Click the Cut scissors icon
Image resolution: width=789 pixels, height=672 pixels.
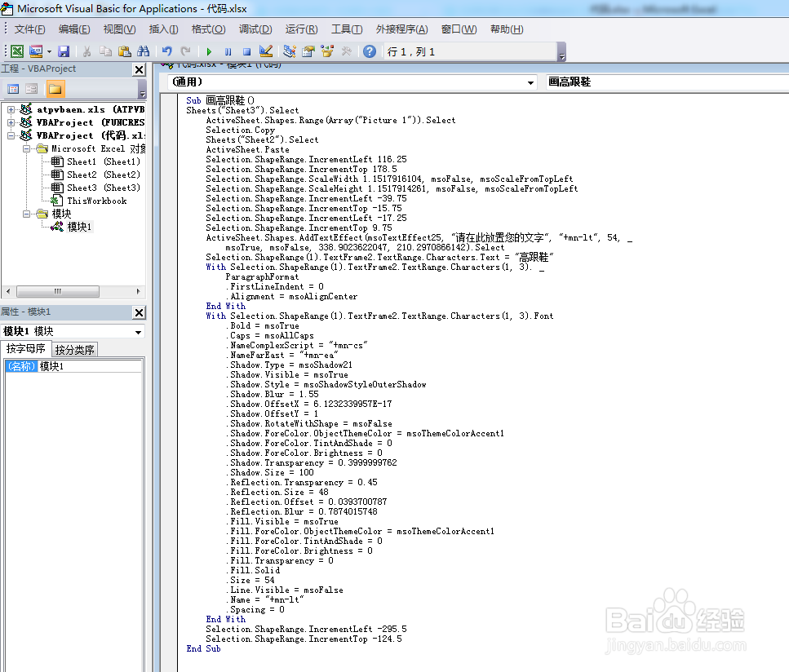pyautogui.click(x=86, y=51)
